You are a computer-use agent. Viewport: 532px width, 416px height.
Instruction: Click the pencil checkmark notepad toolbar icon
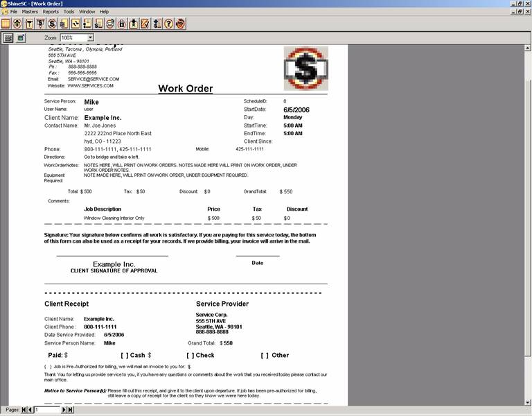[145, 24]
